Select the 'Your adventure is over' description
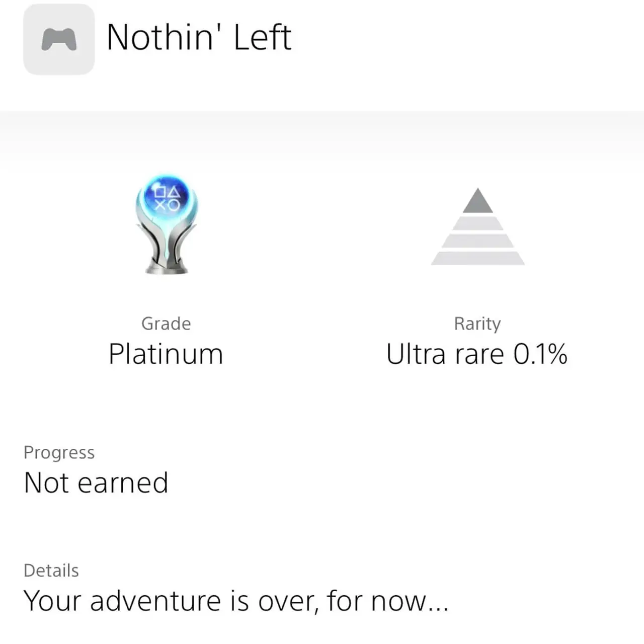 (x=235, y=601)
